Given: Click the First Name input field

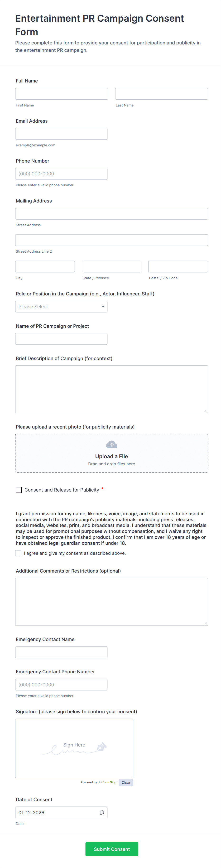Looking at the screenshot, I should 62,94.
